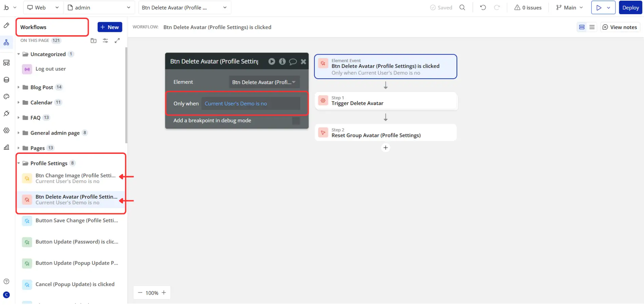The height and width of the screenshot is (305, 644).
Task: Click the Deploy button
Action: click(630, 7)
